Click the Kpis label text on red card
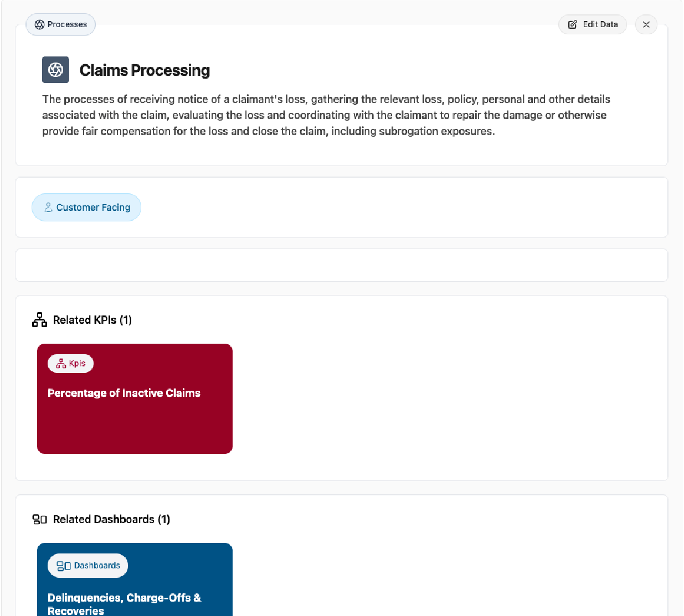This screenshot has height=616, width=684. point(77,364)
